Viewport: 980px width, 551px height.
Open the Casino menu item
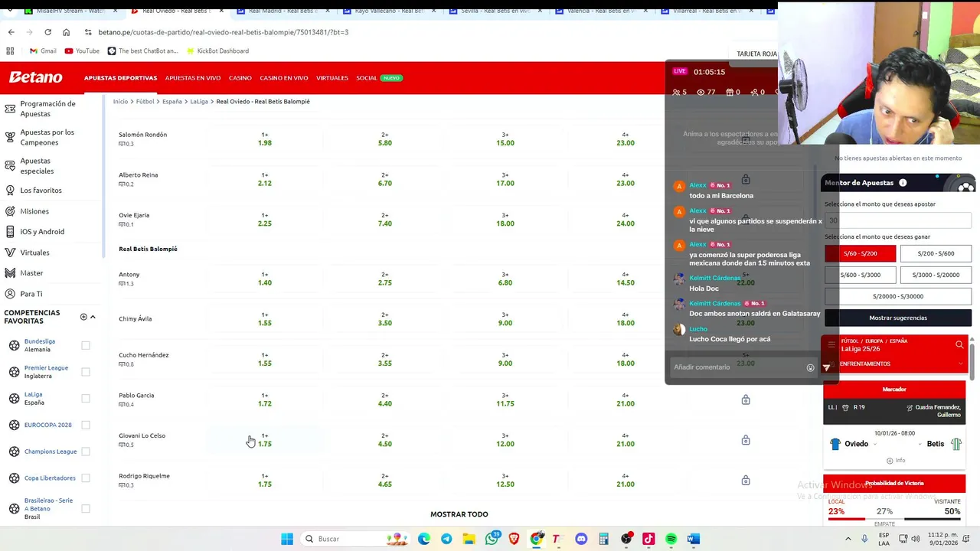[240, 78]
